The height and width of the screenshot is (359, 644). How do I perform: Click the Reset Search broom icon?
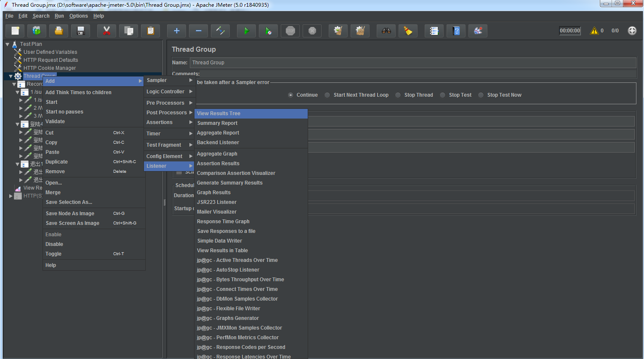(x=408, y=31)
